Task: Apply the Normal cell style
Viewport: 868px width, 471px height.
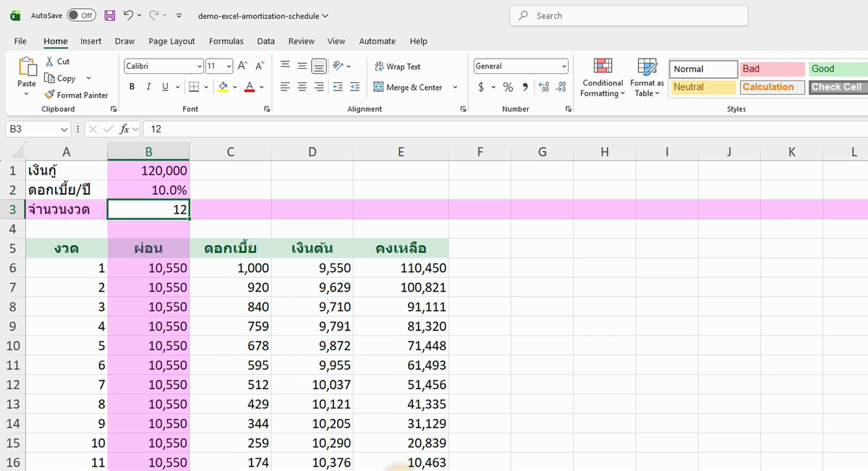Action: click(704, 69)
